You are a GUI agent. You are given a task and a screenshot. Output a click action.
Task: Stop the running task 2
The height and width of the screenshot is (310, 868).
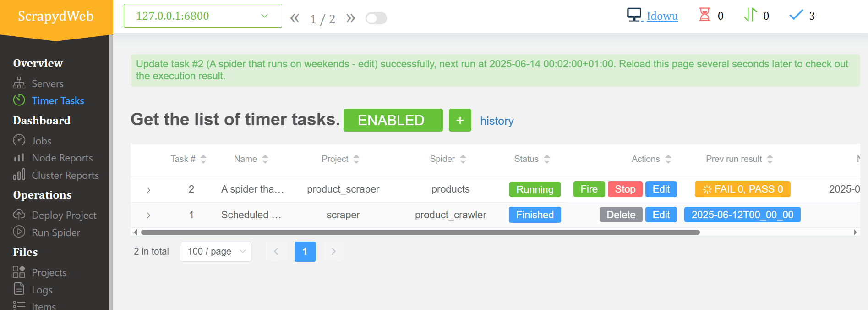pos(625,189)
